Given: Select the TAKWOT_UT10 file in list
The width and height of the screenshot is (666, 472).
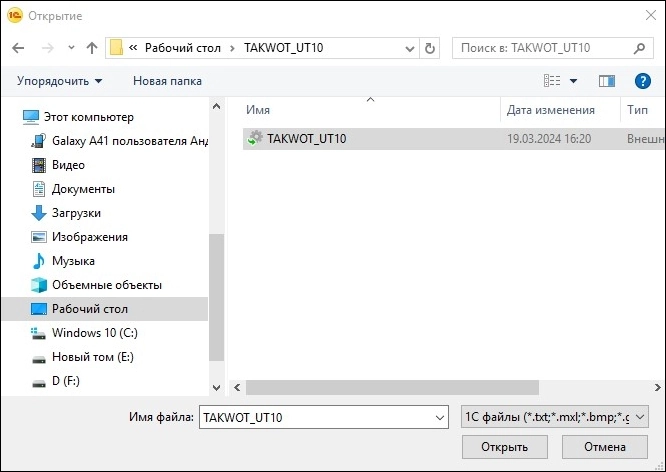Looking at the screenshot, I should point(454,139).
